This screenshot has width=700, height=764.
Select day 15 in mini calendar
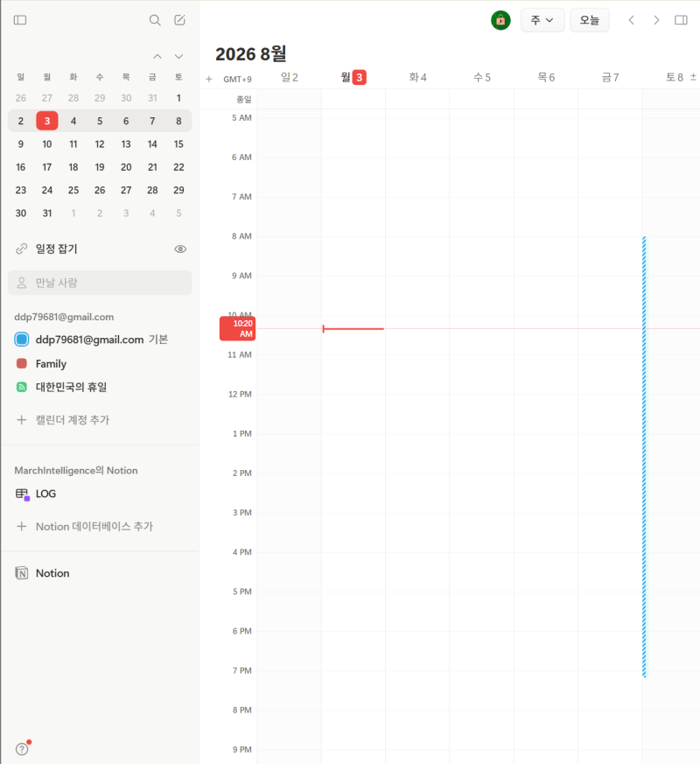coord(178,144)
